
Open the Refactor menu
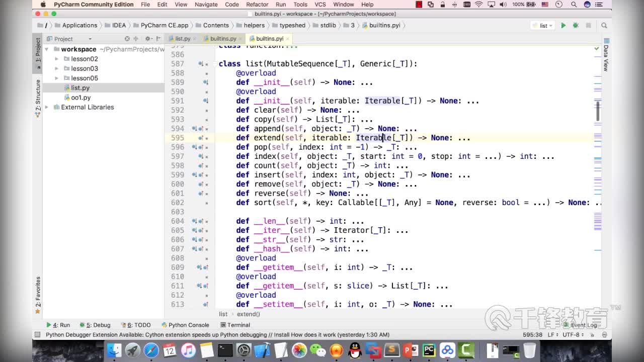257,5
